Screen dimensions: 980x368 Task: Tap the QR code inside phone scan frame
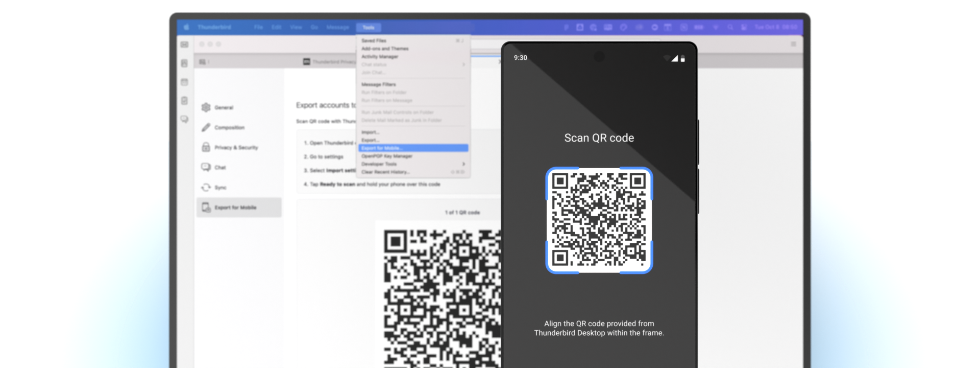tap(599, 220)
